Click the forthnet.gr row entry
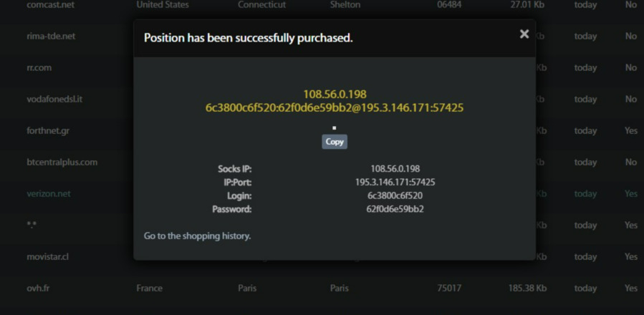This screenshot has width=644, height=315. (48, 130)
